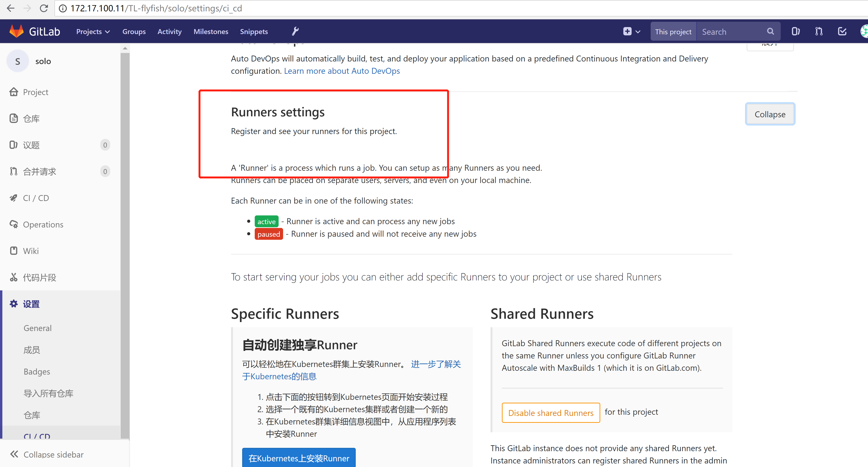Viewport: 868px width, 467px height.
Task: Select General under settings
Action: 37,328
